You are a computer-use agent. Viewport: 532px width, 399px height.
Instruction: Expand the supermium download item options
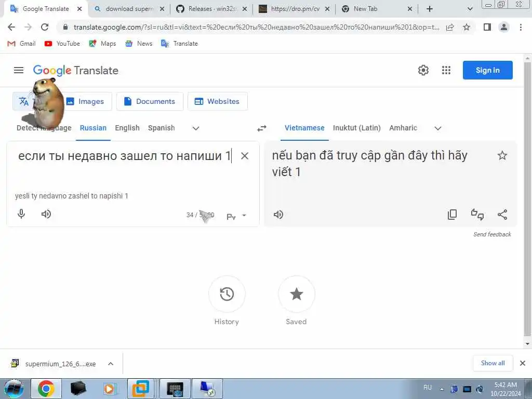[111, 364]
